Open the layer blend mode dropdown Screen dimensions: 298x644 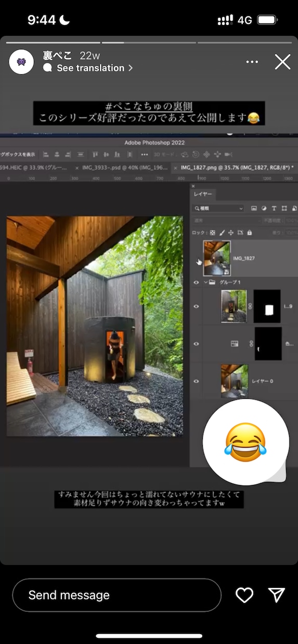(x=227, y=221)
